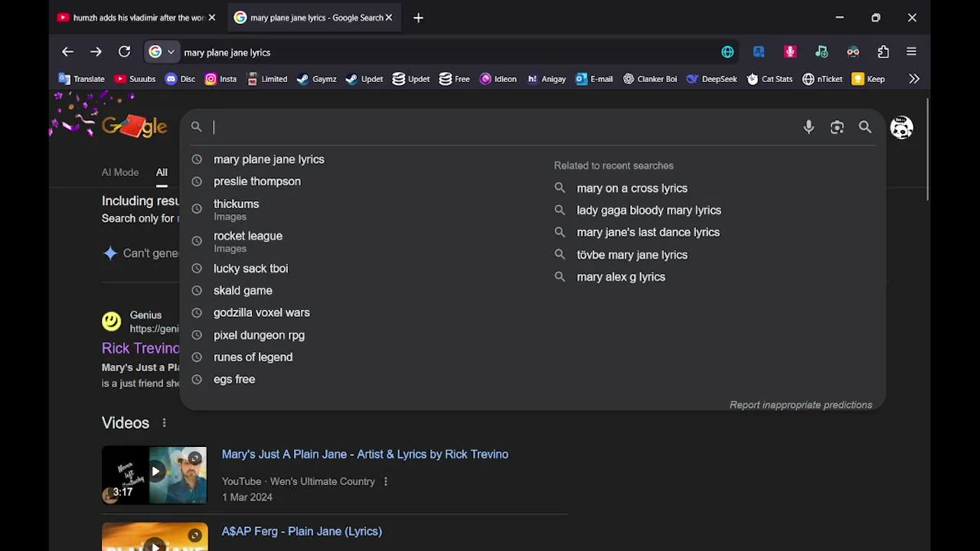This screenshot has height=551, width=980.
Task: Play the Rick Trevino video thumbnail
Action: (x=154, y=475)
